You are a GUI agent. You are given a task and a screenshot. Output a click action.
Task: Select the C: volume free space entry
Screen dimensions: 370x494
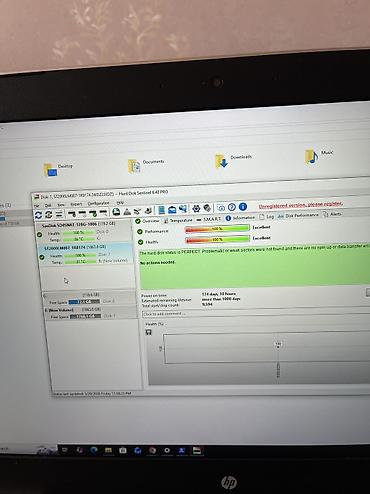(89, 298)
